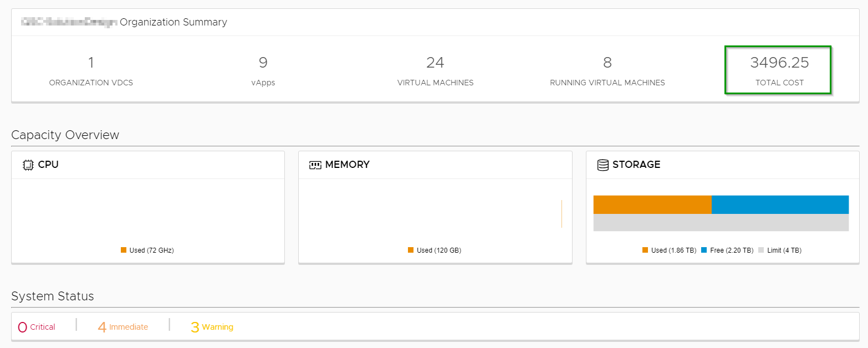
Task: Open the 4 Immediate alerts
Action: [x=123, y=327]
